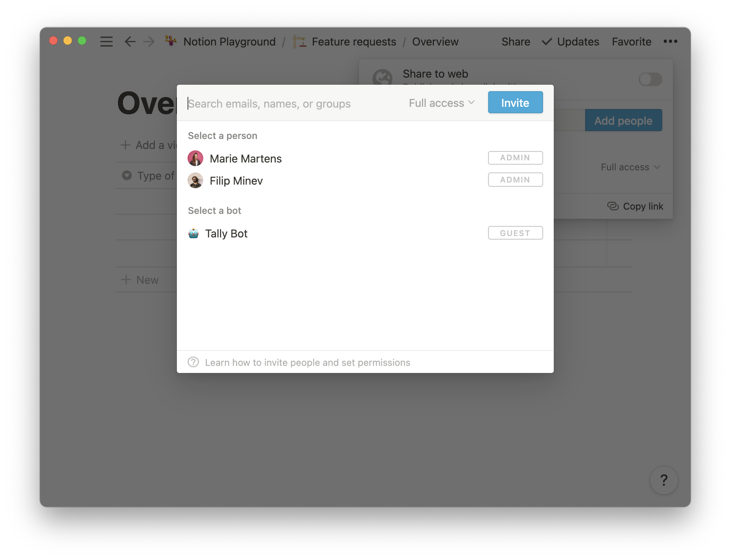731x560 pixels.
Task: Open Feature requests breadcrumb
Action: pos(354,42)
